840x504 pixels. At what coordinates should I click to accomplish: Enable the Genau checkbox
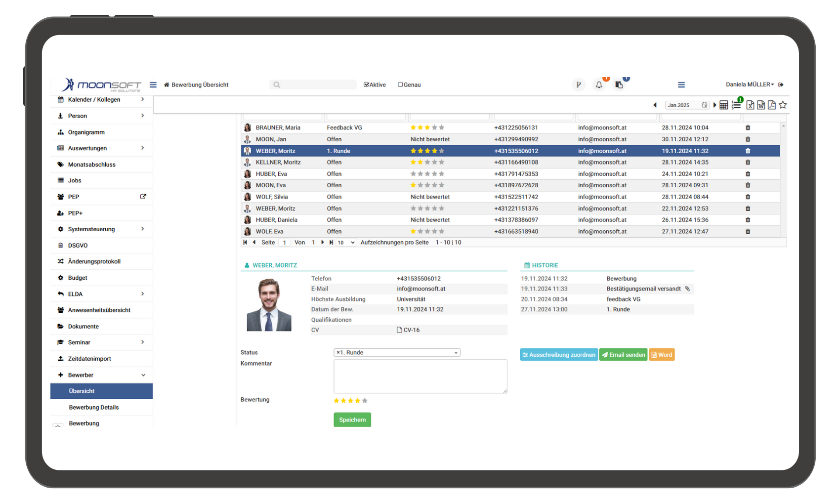(x=401, y=85)
